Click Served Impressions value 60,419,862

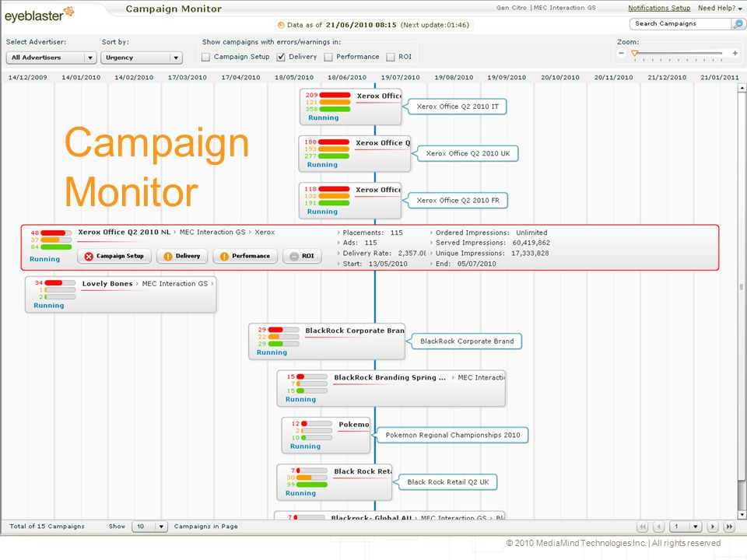pyautogui.click(x=531, y=243)
